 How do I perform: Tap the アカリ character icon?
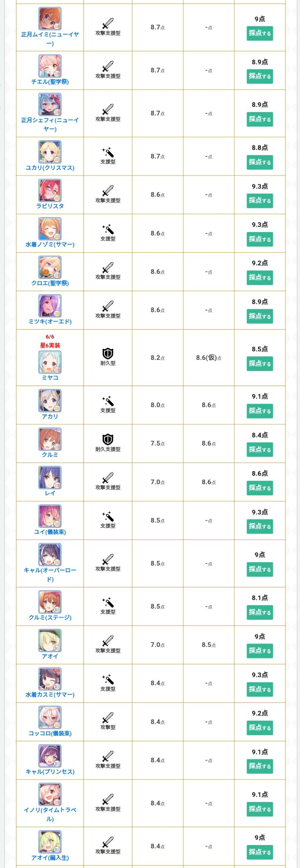(x=50, y=401)
